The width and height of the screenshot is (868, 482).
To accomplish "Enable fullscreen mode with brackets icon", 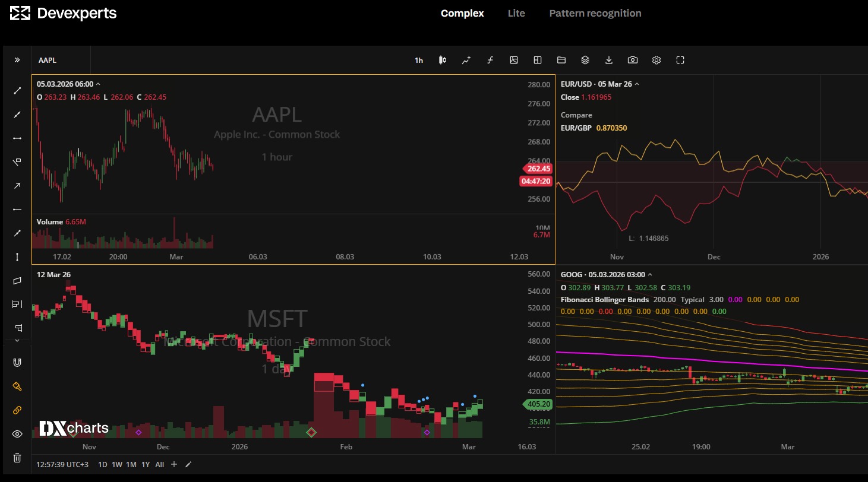I will click(x=680, y=60).
